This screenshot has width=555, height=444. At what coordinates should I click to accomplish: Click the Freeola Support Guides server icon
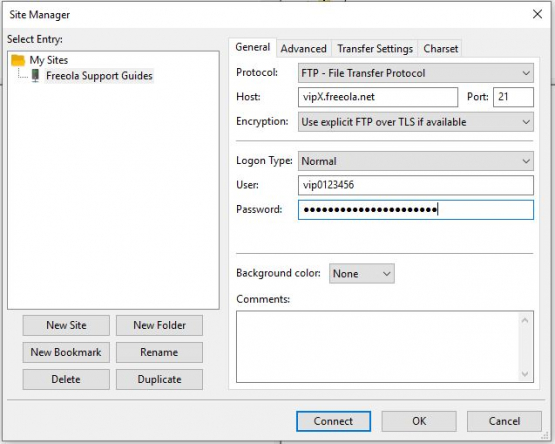(x=35, y=75)
